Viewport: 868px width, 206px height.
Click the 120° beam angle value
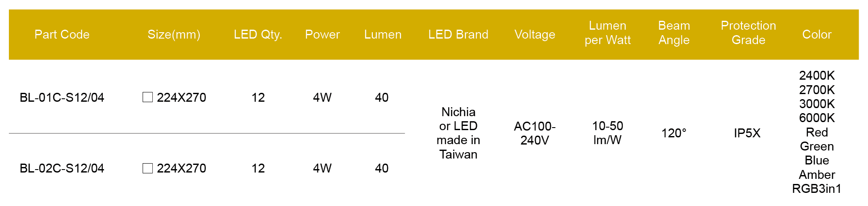tap(674, 133)
